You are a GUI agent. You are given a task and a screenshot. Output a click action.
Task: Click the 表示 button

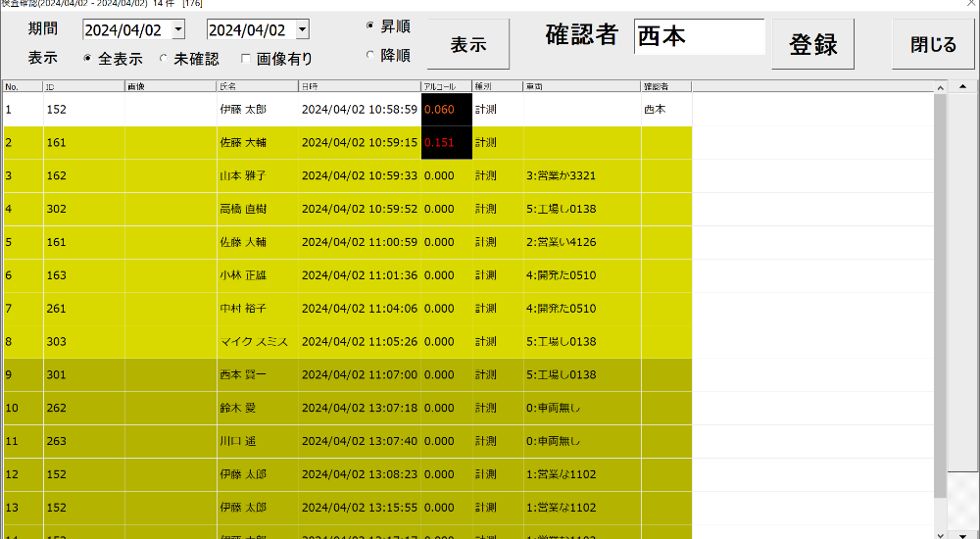click(468, 44)
